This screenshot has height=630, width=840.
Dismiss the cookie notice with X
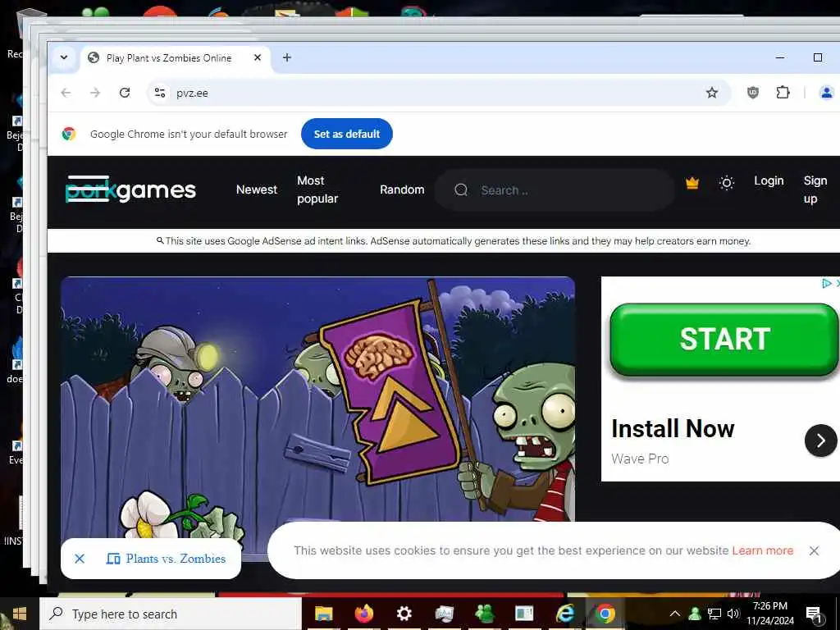coord(814,550)
